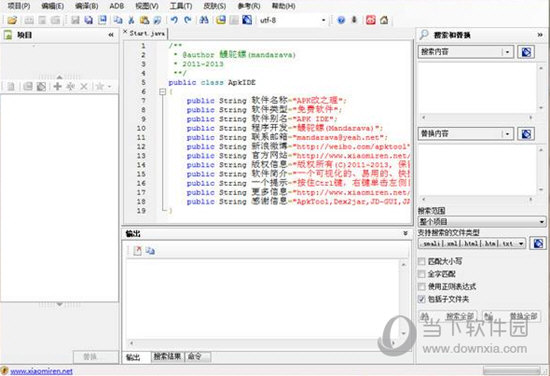
Task: Click the red Weibo icon
Action: point(371,20)
